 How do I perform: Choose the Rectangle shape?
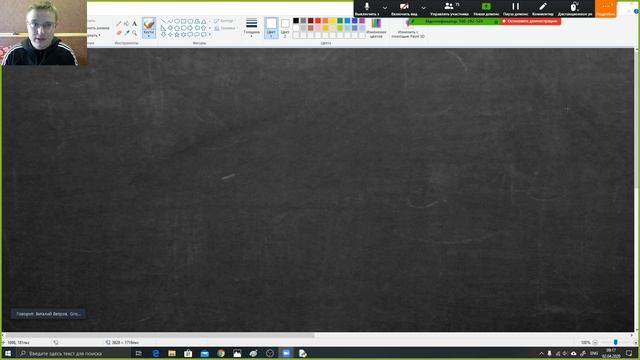tap(184, 21)
